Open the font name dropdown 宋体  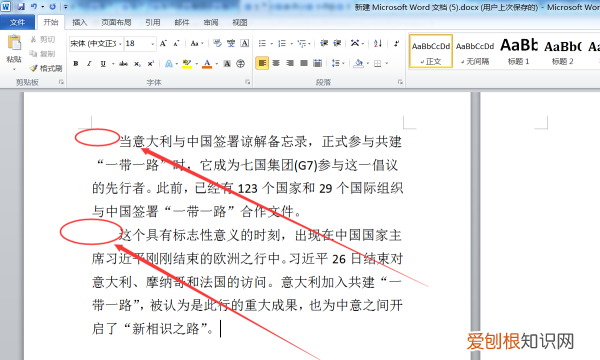point(120,44)
